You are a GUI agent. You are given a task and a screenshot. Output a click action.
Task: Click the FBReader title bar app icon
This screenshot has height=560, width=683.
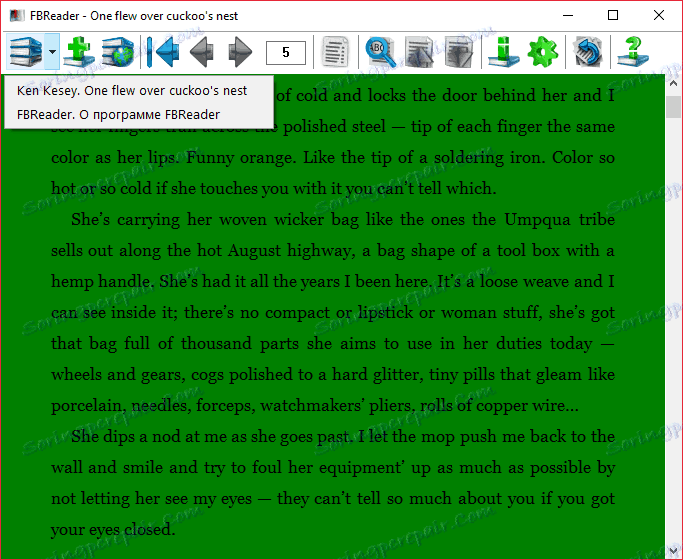click(17, 16)
